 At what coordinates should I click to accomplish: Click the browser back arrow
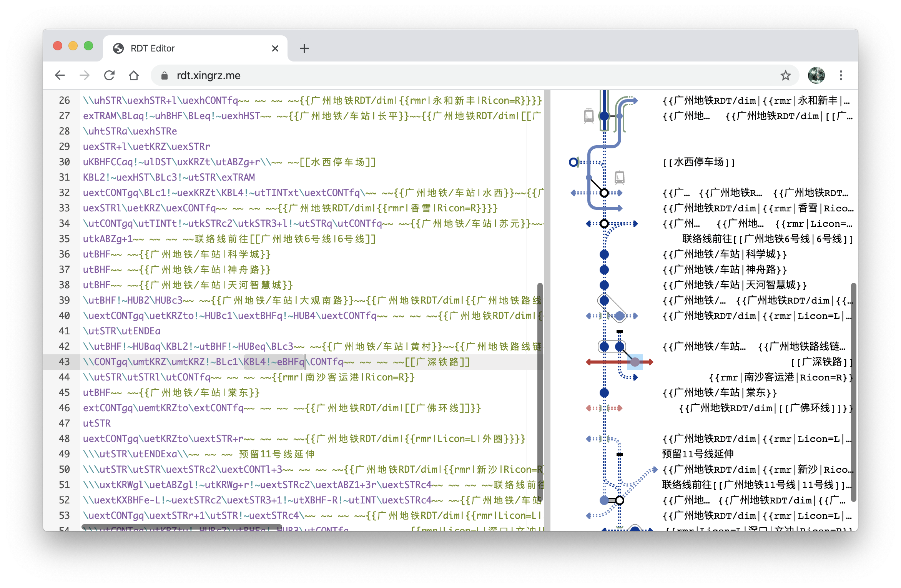[60, 75]
